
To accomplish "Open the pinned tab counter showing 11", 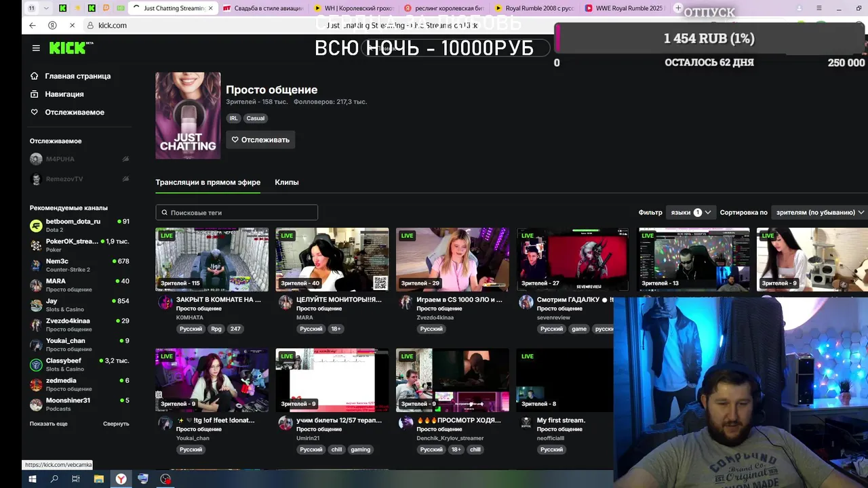I will (x=32, y=8).
